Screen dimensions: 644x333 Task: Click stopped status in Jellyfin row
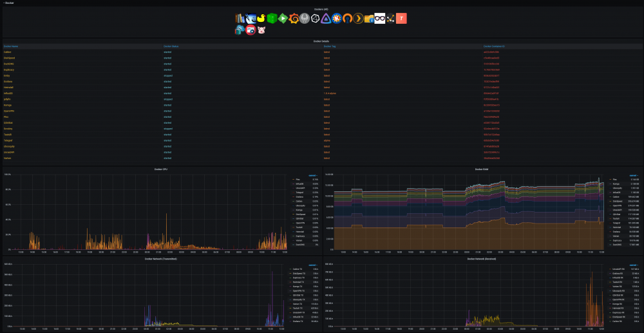[168, 99]
